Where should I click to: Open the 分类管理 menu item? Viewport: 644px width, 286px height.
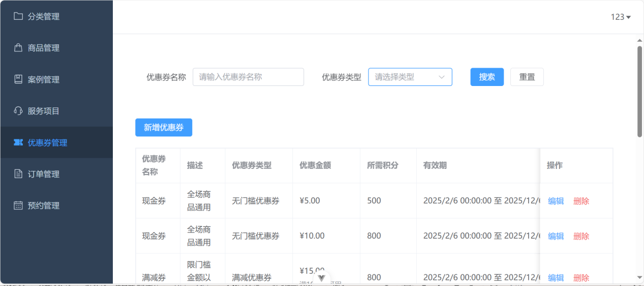[x=56, y=16]
